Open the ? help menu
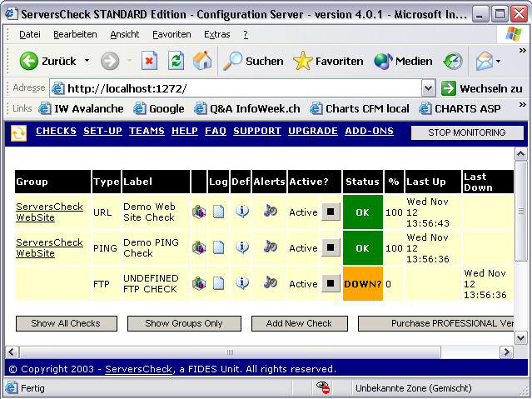The image size is (532, 399). [x=246, y=34]
